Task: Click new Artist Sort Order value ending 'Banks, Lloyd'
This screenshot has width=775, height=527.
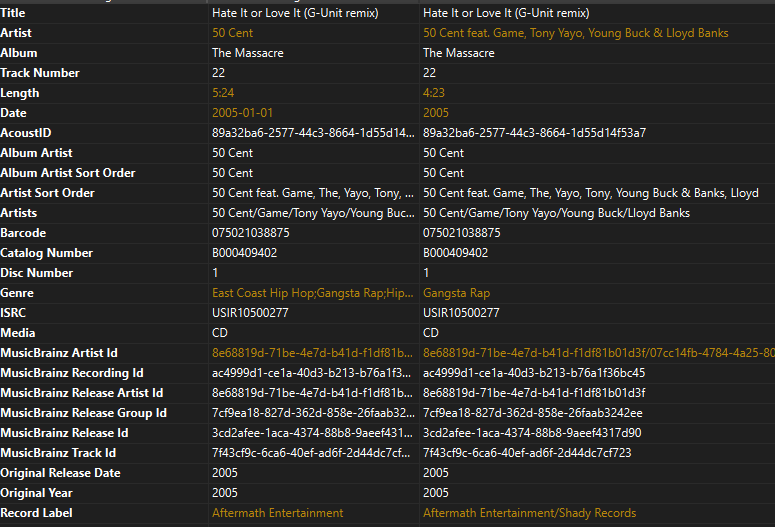Action: point(591,193)
